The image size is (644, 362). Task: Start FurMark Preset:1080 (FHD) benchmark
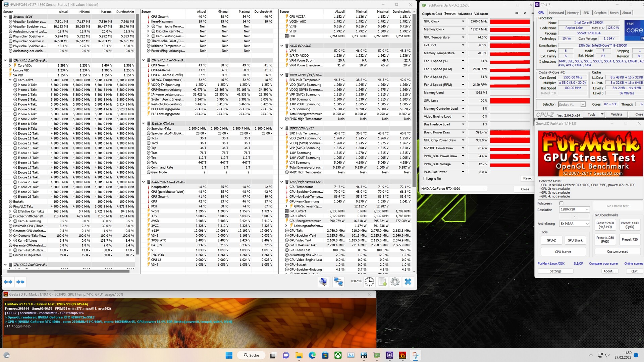click(605, 240)
